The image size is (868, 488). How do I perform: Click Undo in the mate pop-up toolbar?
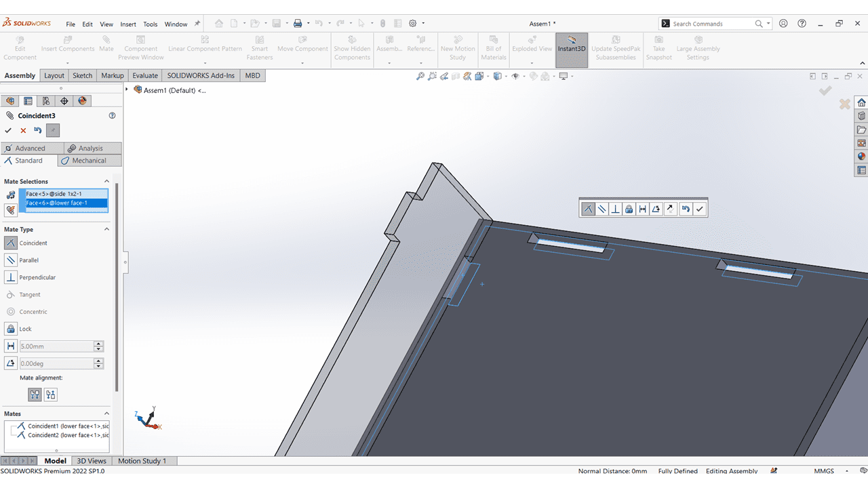tap(686, 209)
